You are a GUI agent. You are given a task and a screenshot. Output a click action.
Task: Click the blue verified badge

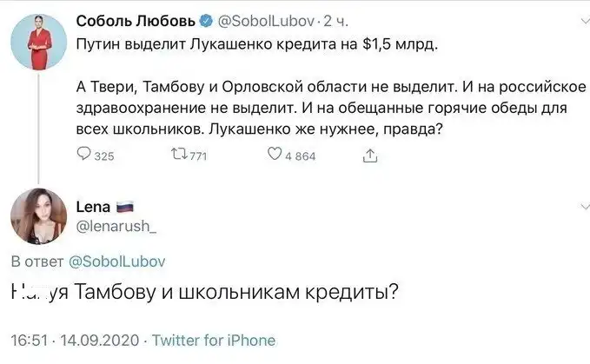tap(207, 20)
